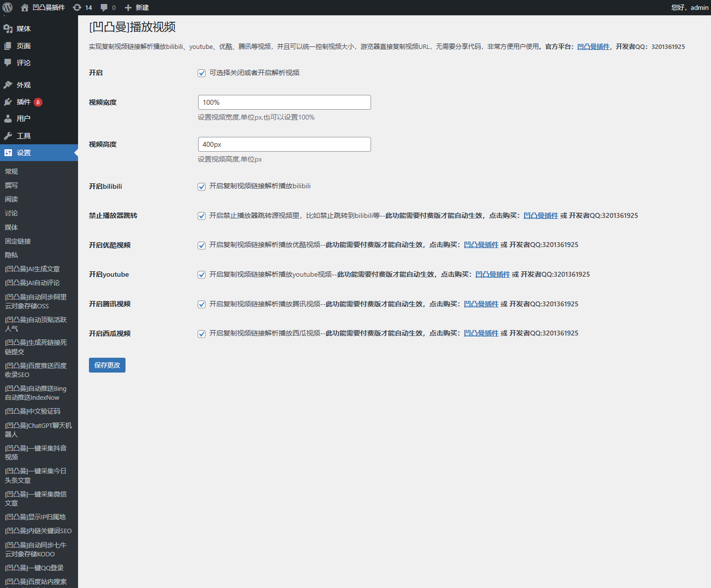The height and width of the screenshot is (588, 711).
Task: Toggle the 开启西瓜视频 checkbox
Action: [x=202, y=334]
